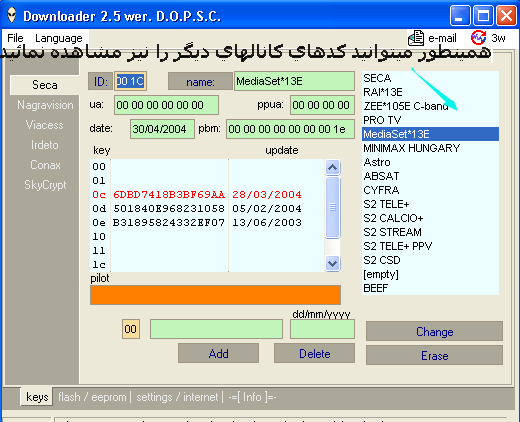
Task: Click the name field containing MediaSet*13E
Action: 294,81
